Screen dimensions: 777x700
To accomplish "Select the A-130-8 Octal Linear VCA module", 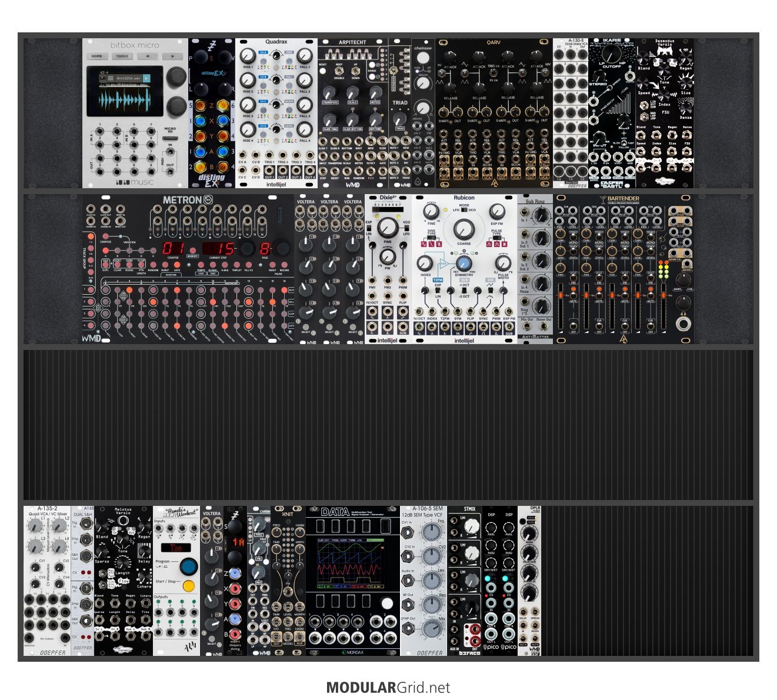I will (x=571, y=113).
